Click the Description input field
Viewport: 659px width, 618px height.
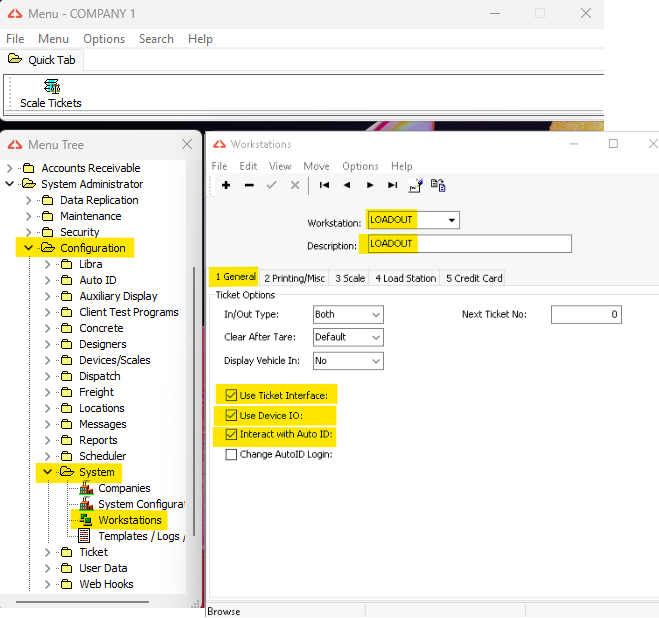(469, 243)
